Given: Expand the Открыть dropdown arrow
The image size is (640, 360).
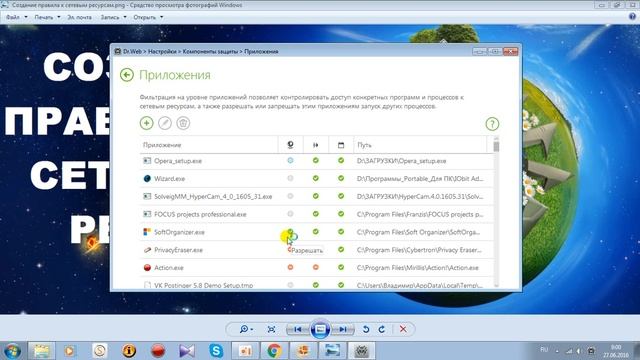Looking at the screenshot, I should tap(161, 17).
